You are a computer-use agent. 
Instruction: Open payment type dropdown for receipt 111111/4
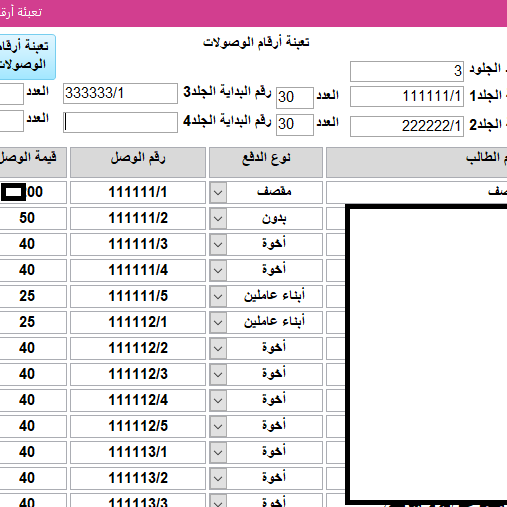point(218,270)
